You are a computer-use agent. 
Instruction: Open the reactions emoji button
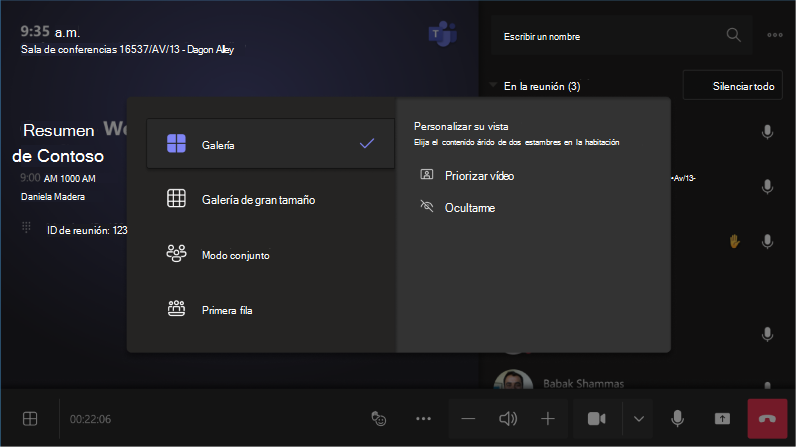(379, 419)
